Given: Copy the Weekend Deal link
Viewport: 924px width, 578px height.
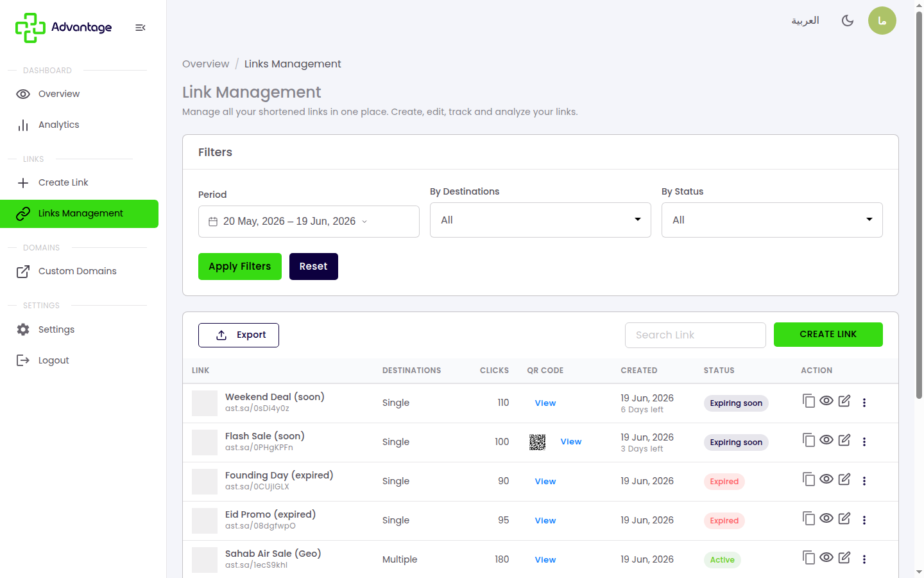Looking at the screenshot, I should pos(809,401).
